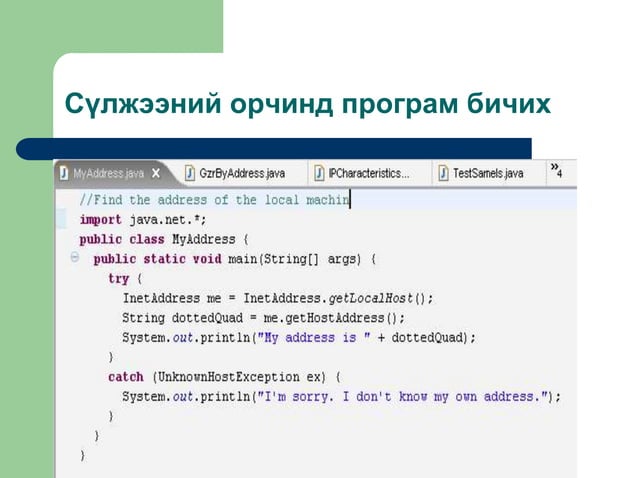Click the slide title "Сүлжээний орчинд програм бичих"
This screenshot has height=478, width=638.
(308, 103)
